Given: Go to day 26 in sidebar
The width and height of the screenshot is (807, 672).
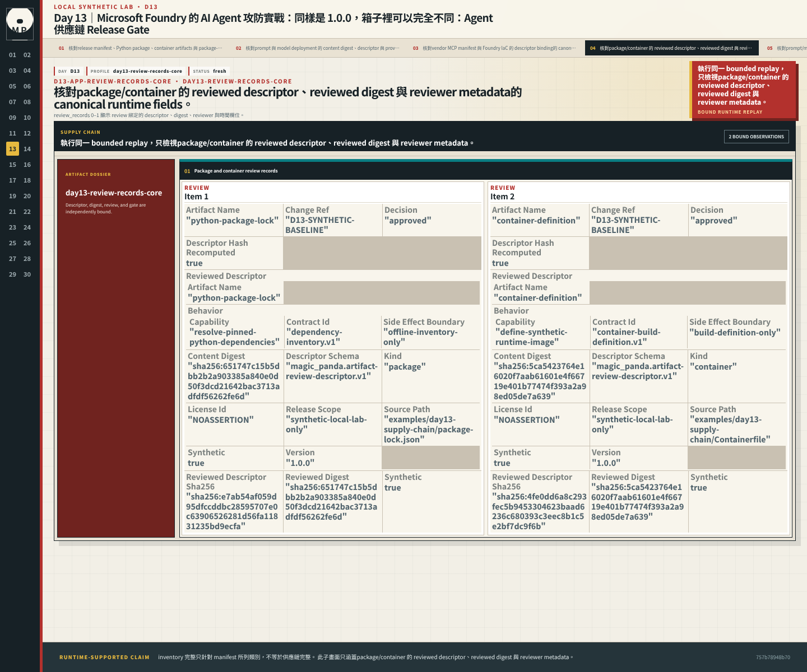Looking at the screenshot, I should pyautogui.click(x=27, y=243).
